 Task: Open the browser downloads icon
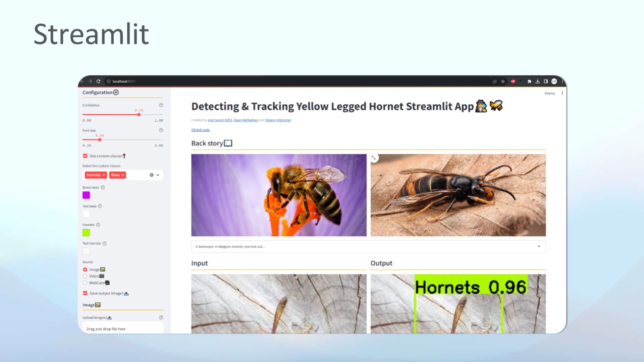[538, 81]
